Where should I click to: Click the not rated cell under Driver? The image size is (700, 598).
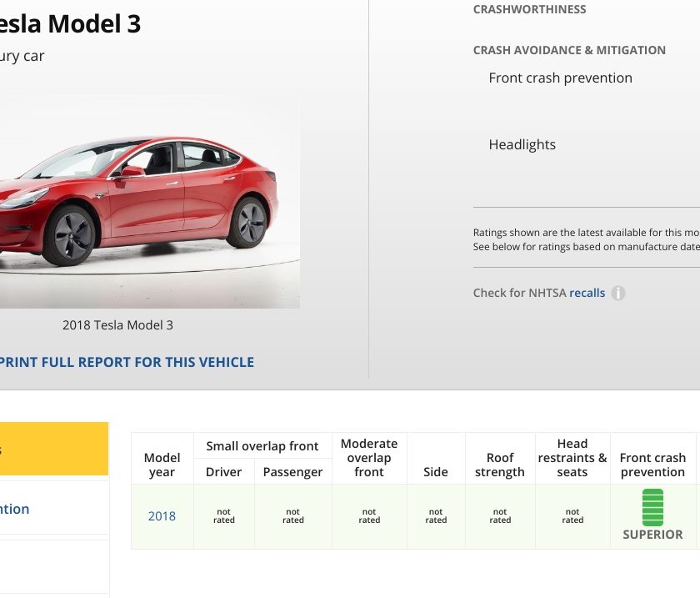pos(223,516)
